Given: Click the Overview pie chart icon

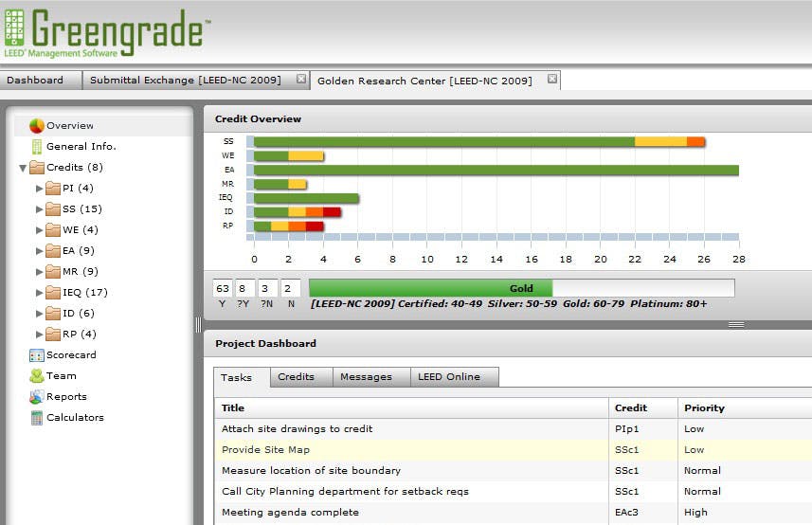Looking at the screenshot, I should click(37, 126).
